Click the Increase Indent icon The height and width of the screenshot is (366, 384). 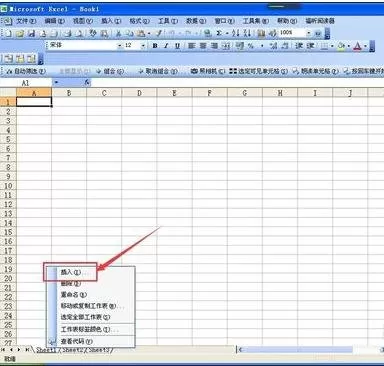(x=310, y=46)
